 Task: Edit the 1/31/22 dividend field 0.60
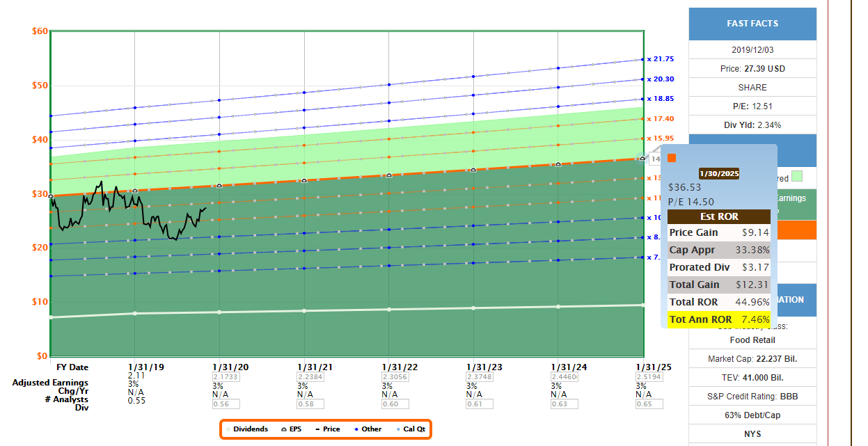click(x=395, y=404)
